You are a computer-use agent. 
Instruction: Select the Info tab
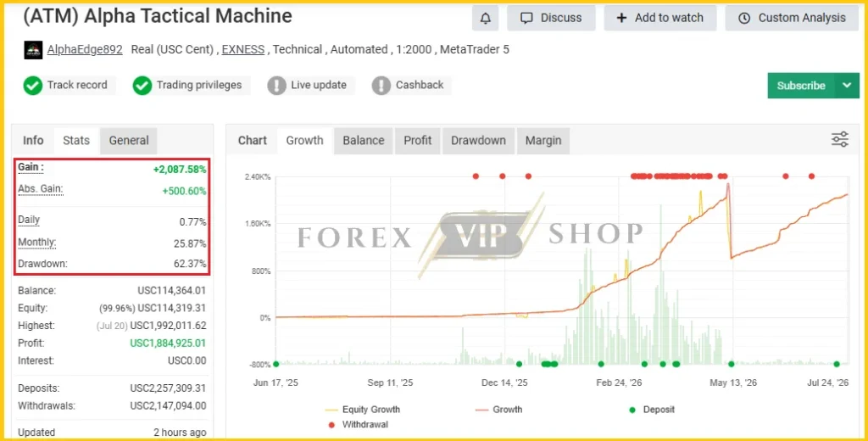[33, 141]
